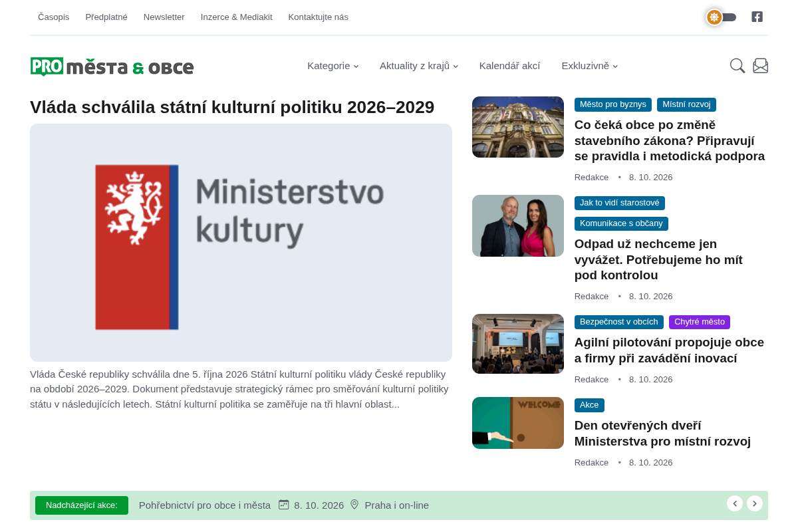Open Kalendář akcí menu item
Screen dimensions: 798x532
509,66
